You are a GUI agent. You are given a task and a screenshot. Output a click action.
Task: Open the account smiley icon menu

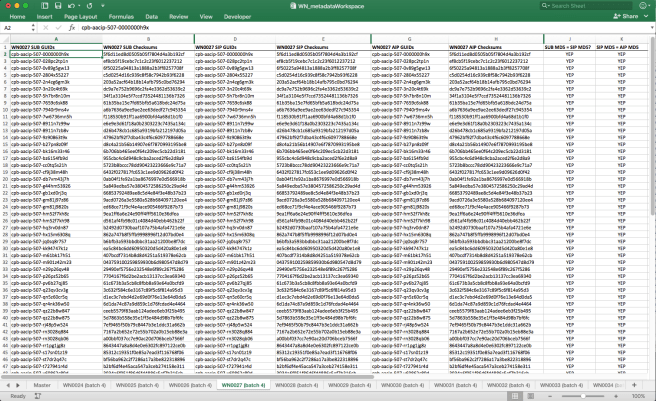643,6
